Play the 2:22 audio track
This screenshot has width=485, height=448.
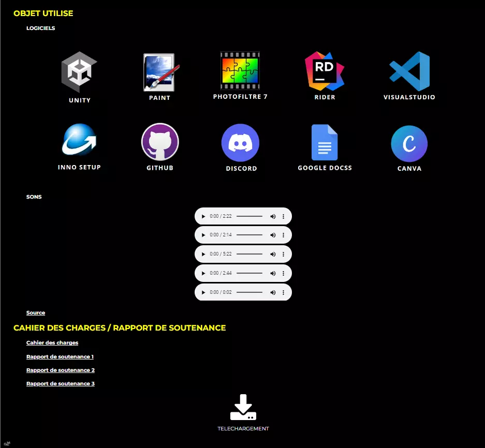click(203, 216)
